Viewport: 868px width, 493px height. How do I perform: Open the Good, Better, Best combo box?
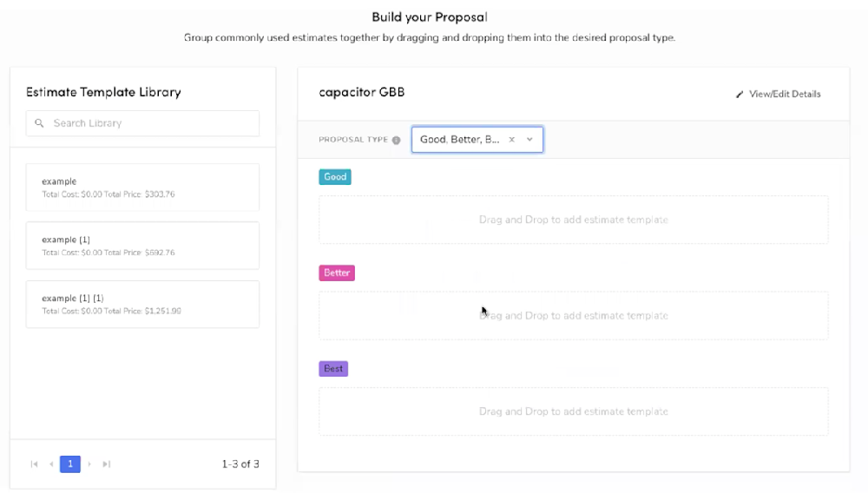(477, 140)
